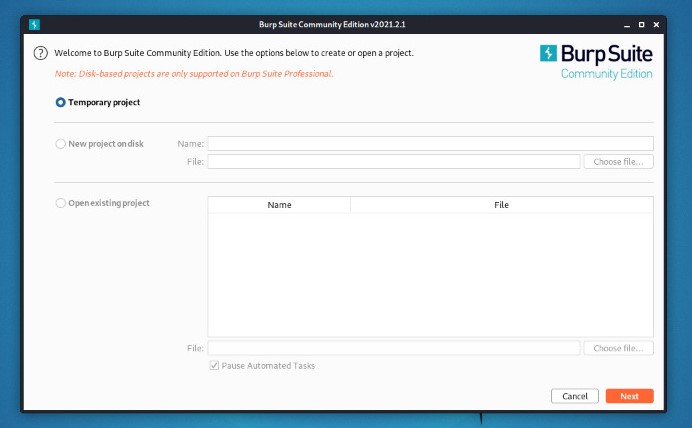Viewport: 692px width, 428px height.
Task: Click Choose file for new project
Action: coord(618,162)
